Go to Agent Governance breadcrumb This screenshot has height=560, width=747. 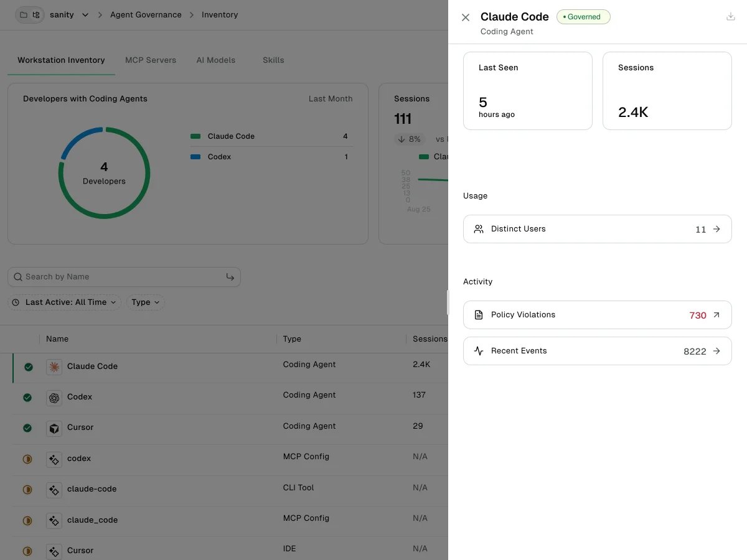coord(146,14)
